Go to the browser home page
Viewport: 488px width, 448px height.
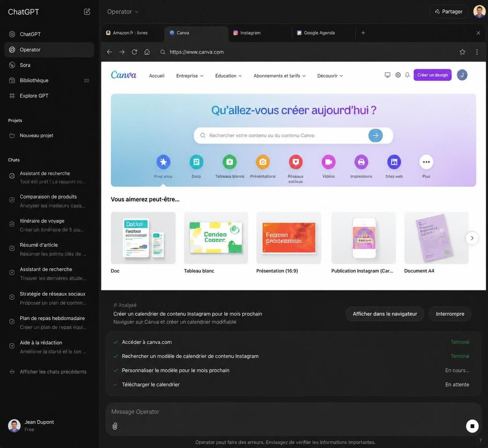coord(147,52)
